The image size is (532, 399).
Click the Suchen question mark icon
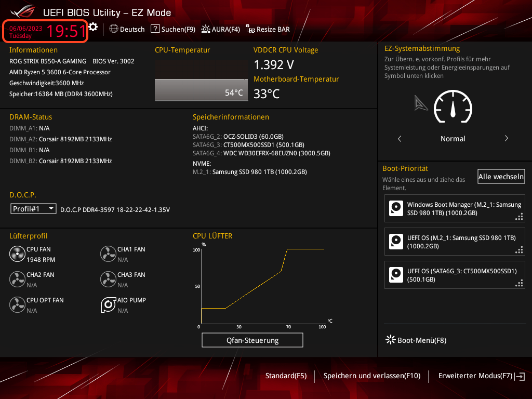(155, 29)
